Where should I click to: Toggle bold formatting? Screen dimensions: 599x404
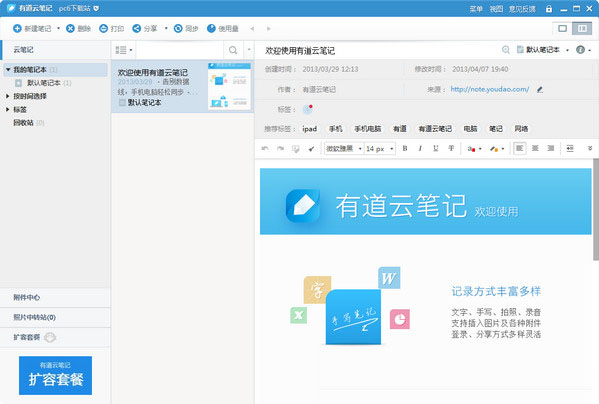tap(405, 149)
